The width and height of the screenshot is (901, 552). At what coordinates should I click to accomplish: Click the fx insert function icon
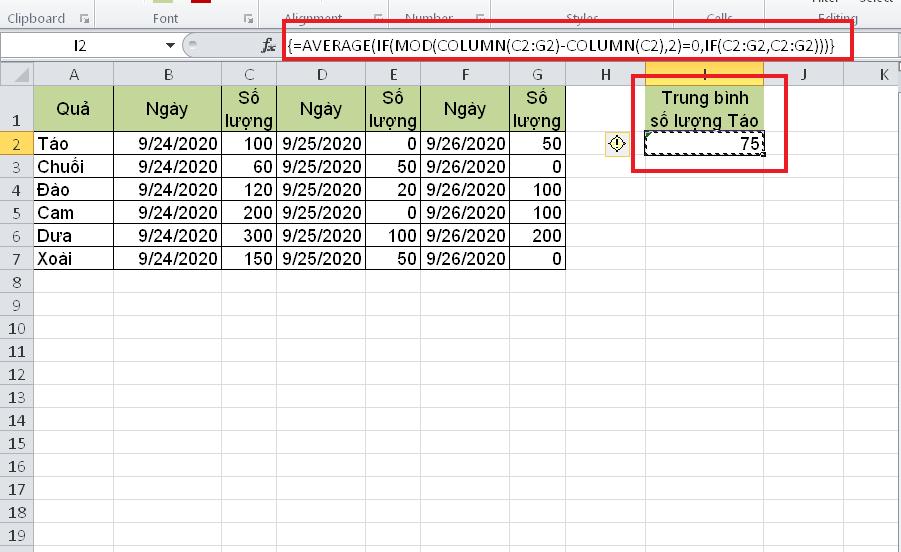(268, 45)
